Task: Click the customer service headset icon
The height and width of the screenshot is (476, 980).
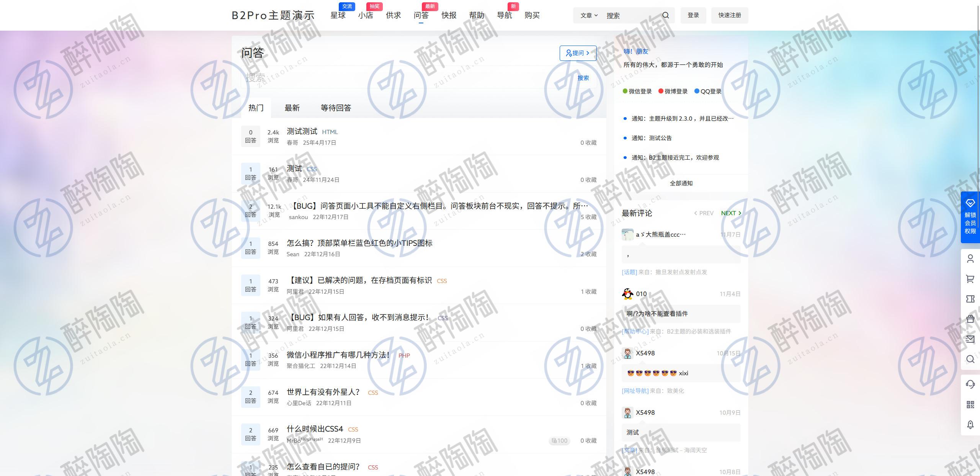Action: tap(970, 384)
